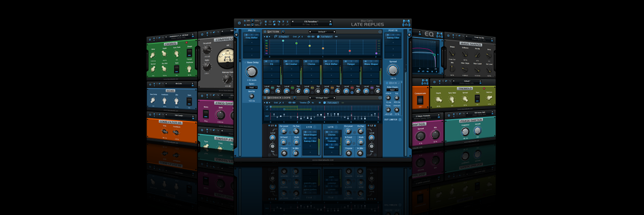Select the Freq Shifter slot in Pre FX
The height and width of the screenshot is (215, 644).
(x=252, y=37)
